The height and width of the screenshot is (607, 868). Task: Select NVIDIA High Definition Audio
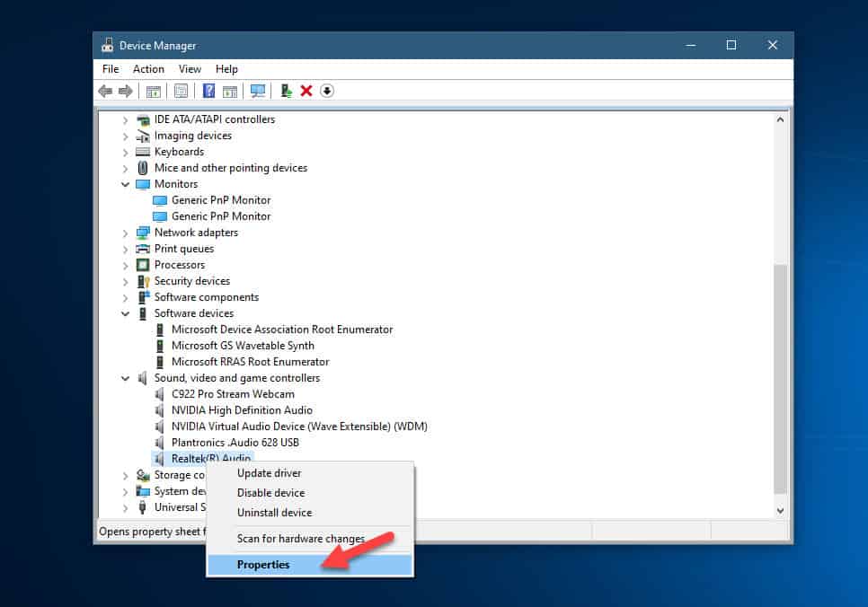tap(242, 410)
